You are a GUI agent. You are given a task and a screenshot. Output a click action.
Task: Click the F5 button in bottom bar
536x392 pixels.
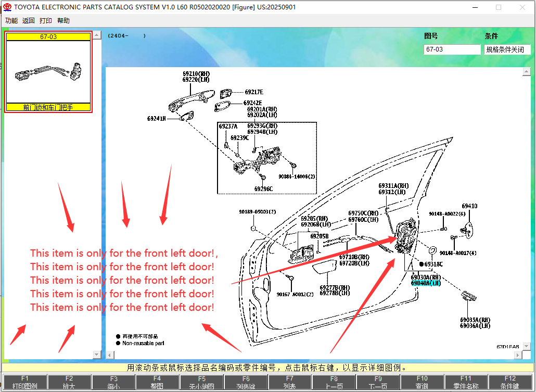click(x=202, y=382)
